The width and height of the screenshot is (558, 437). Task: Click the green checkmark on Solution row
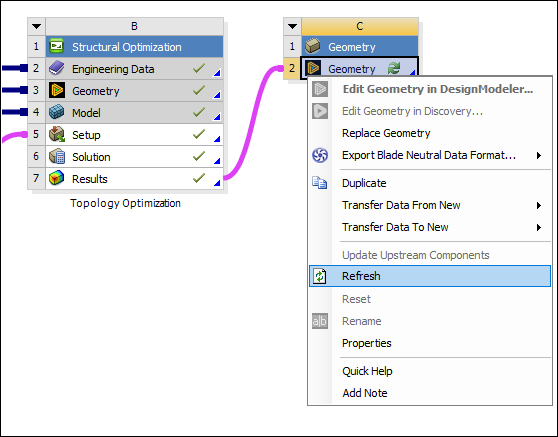(199, 156)
